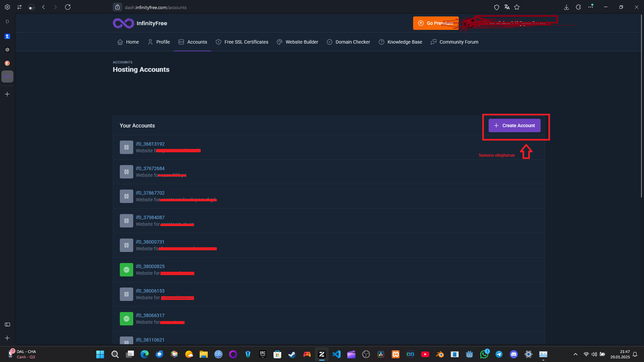Screen dimensions: 644x362
Task: Bookmark this page with the star icon
Action: [517, 7]
